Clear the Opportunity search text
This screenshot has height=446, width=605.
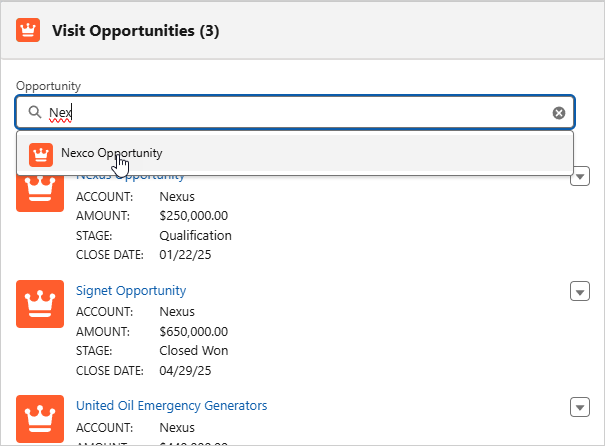point(559,113)
